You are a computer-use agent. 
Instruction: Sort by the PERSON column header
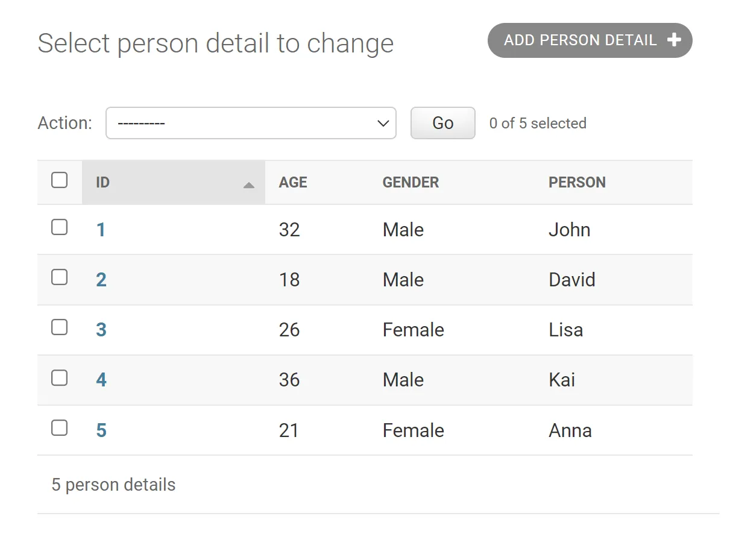tap(577, 183)
